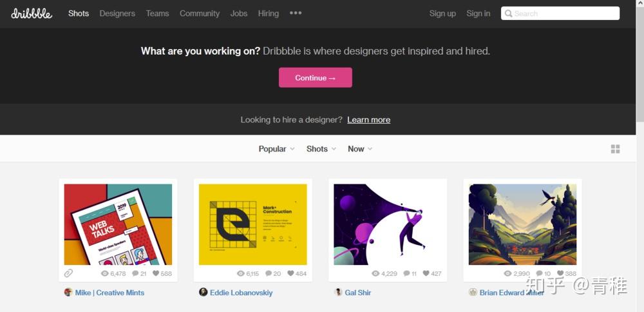Click the comments bubble icon on Gal Shir's shot
Screen dimensions: 644x312
pos(406,273)
